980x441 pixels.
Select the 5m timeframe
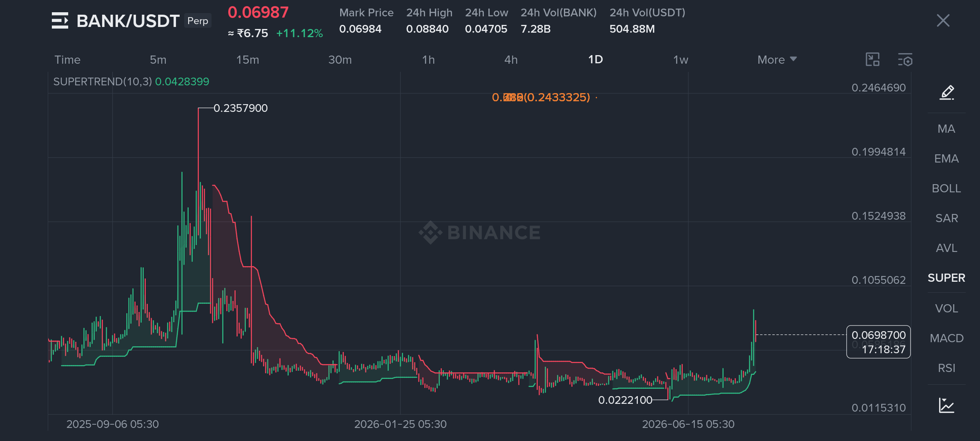158,60
